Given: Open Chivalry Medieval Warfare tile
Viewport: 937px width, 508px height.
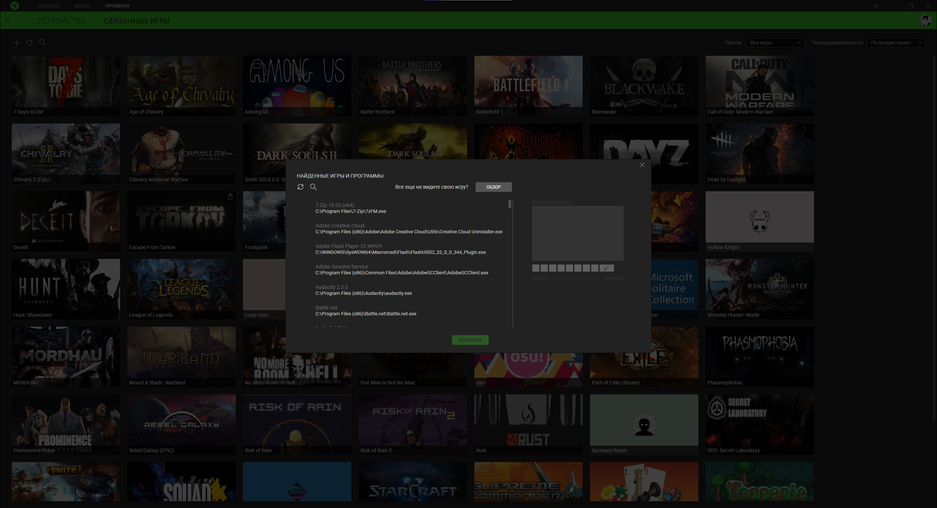Looking at the screenshot, I should point(182,153).
